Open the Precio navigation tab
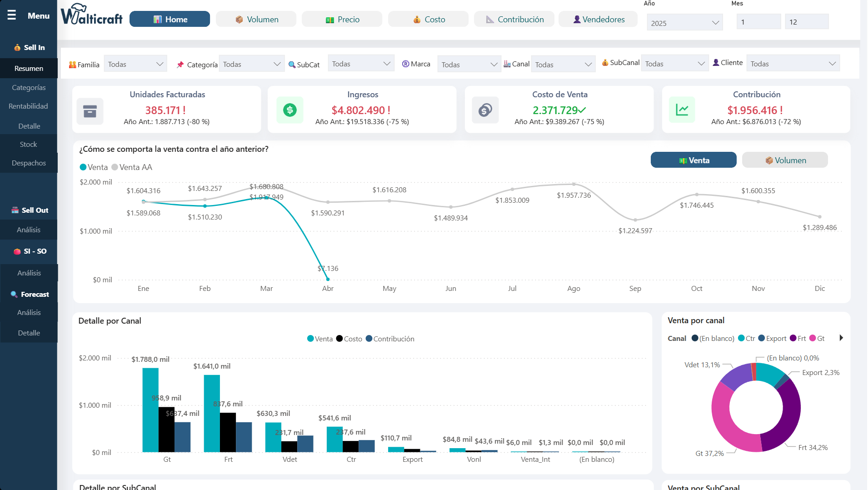 pos(341,19)
